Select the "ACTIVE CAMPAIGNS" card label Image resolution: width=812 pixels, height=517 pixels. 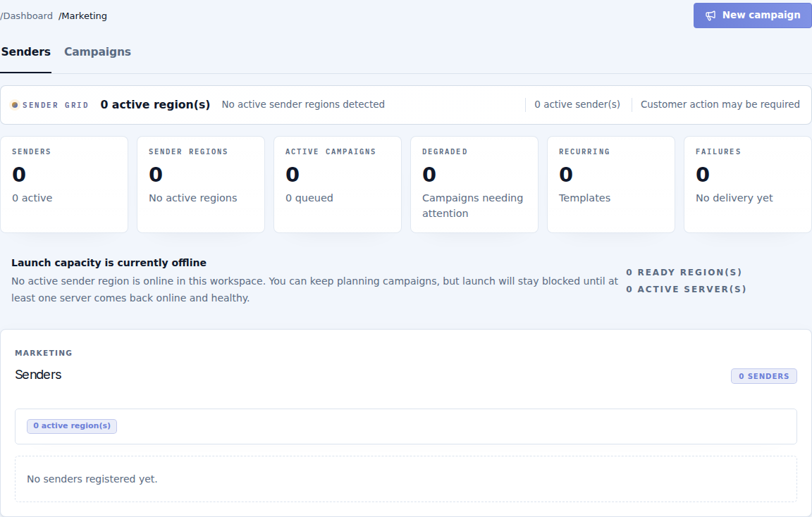(331, 151)
